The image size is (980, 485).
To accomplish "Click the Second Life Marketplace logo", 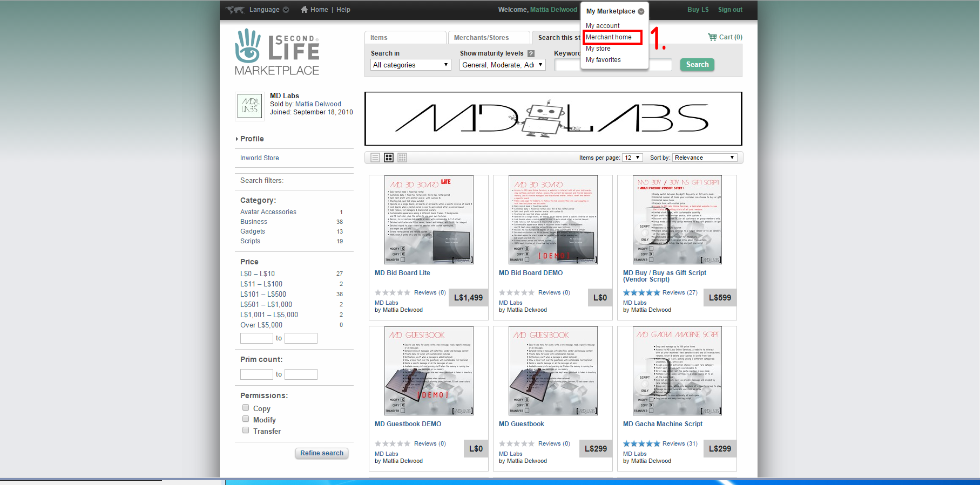I will click(x=277, y=52).
